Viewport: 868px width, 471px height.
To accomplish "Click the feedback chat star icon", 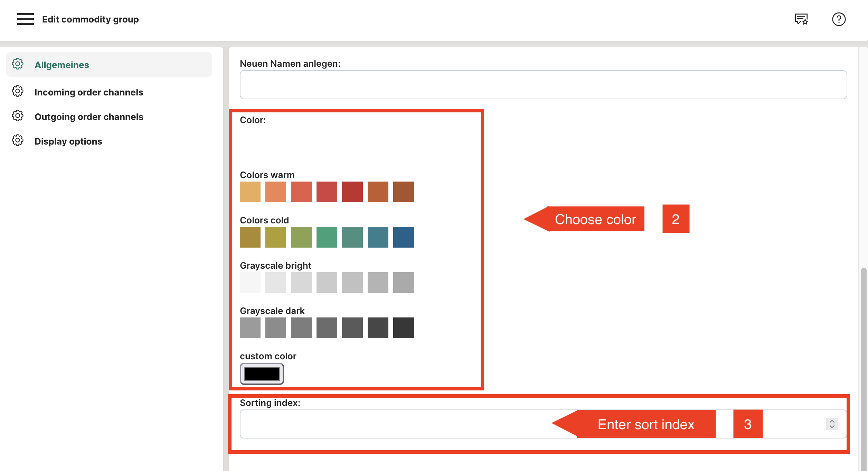I will click(x=801, y=19).
